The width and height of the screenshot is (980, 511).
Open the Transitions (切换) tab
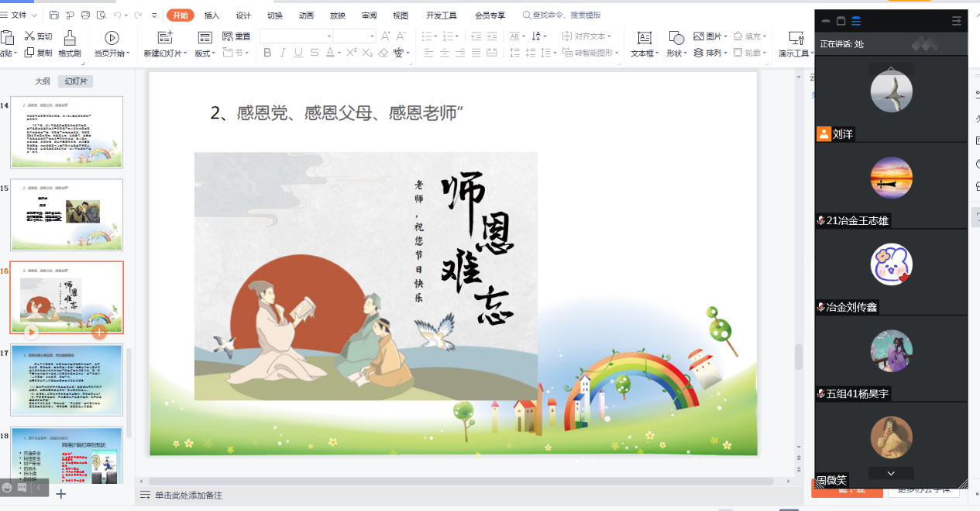pyautogui.click(x=275, y=16)
